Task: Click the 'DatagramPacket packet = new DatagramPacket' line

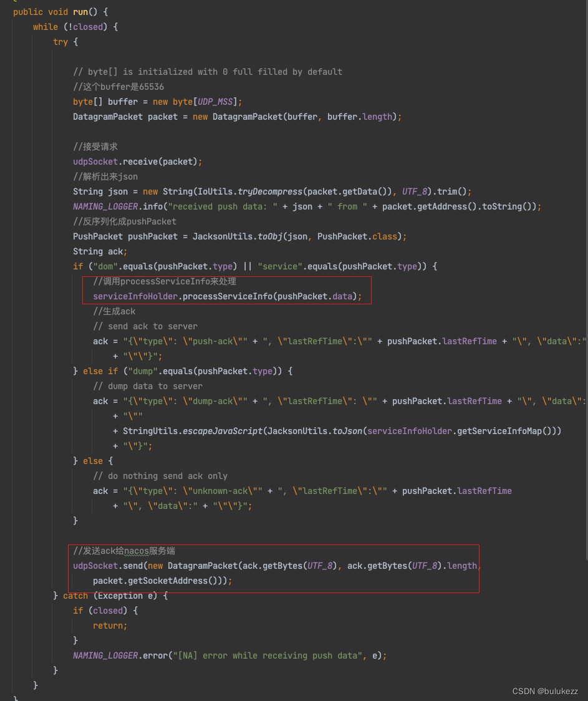Action: click(237, 117)
